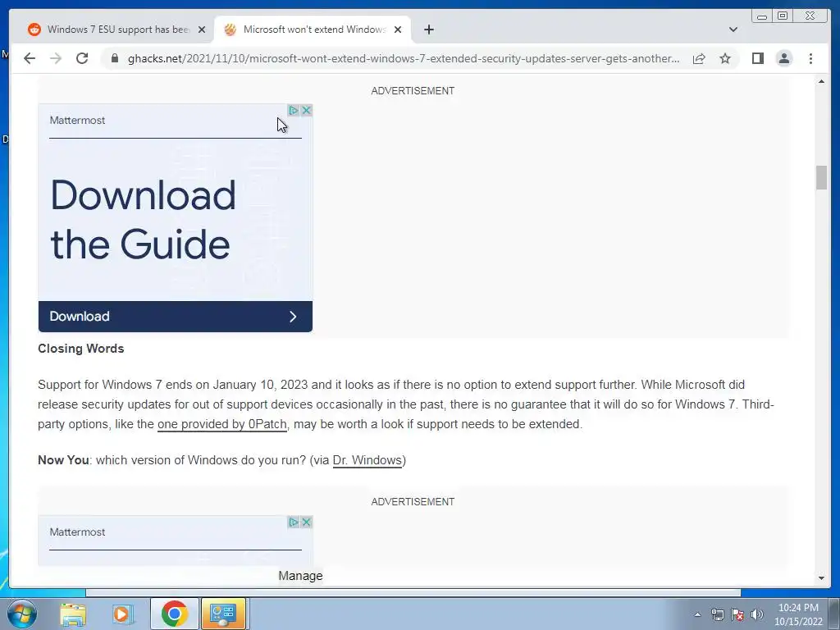The height and width of the screenshot is (630, 840).
Task: Show hidden system tray icons
Action: 697,614
